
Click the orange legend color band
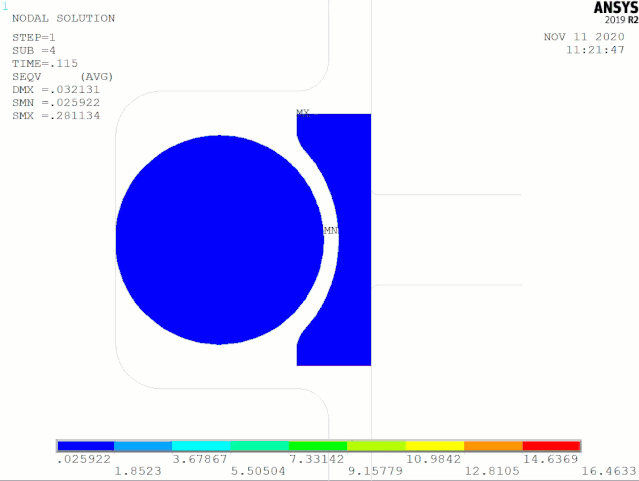494,446
